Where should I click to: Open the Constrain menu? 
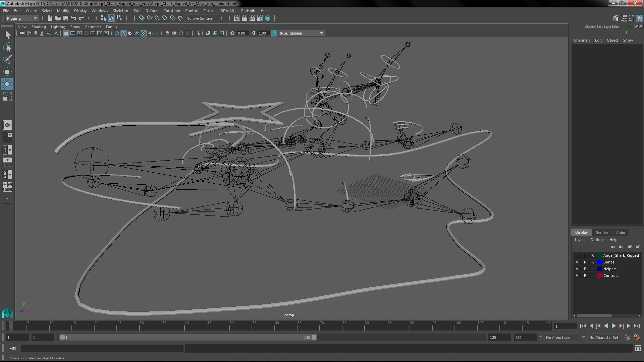[x=171, y=11]
